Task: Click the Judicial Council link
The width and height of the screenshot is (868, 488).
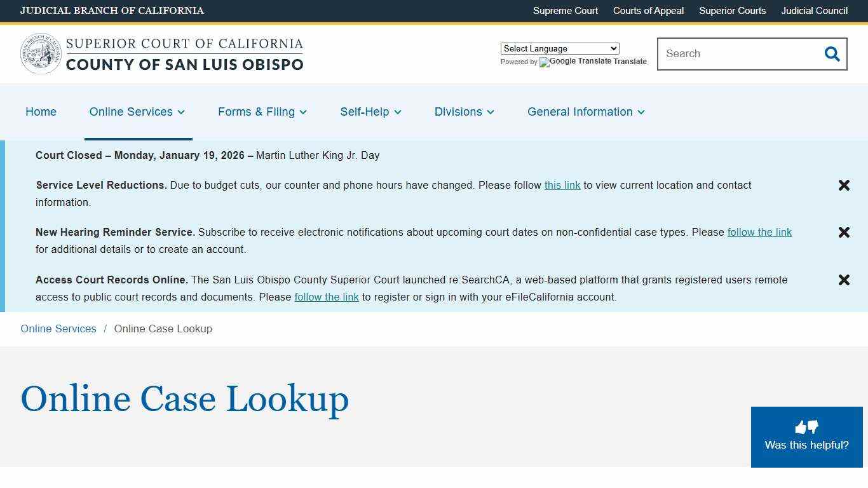Action: [814, 11]
